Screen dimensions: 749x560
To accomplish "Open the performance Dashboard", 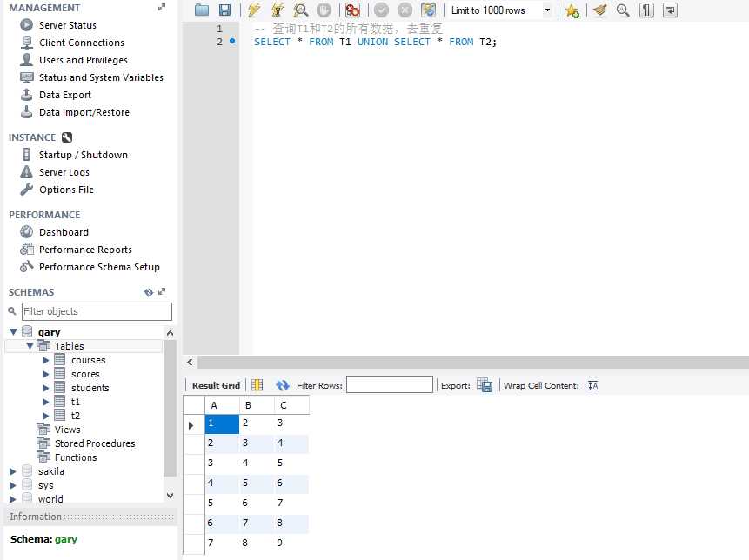I will 64,232.
